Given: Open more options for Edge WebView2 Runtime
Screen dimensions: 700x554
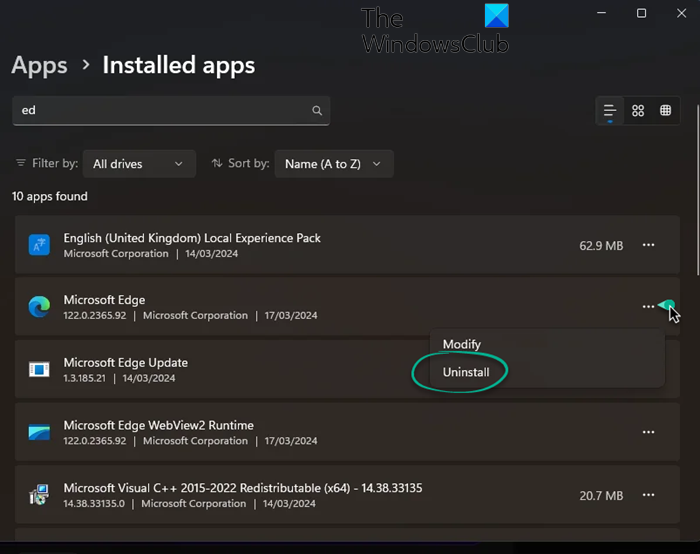Looking at the screenshot, I should [x=648, y=432].
